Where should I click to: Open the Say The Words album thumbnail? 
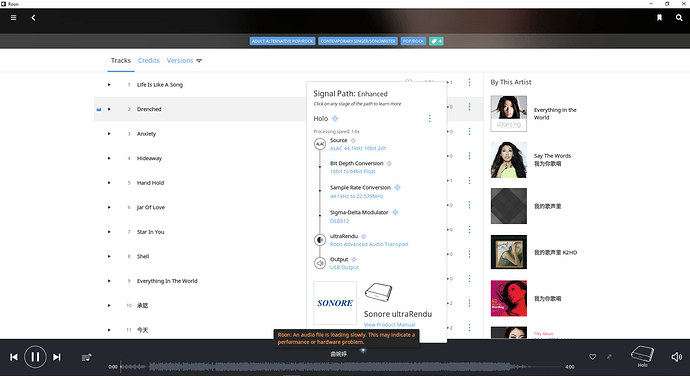(x=509, y=160)
